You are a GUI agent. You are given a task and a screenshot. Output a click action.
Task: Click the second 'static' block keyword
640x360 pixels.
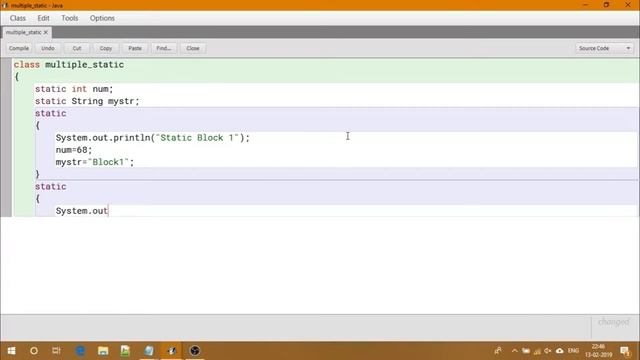[x=50, y=187]
